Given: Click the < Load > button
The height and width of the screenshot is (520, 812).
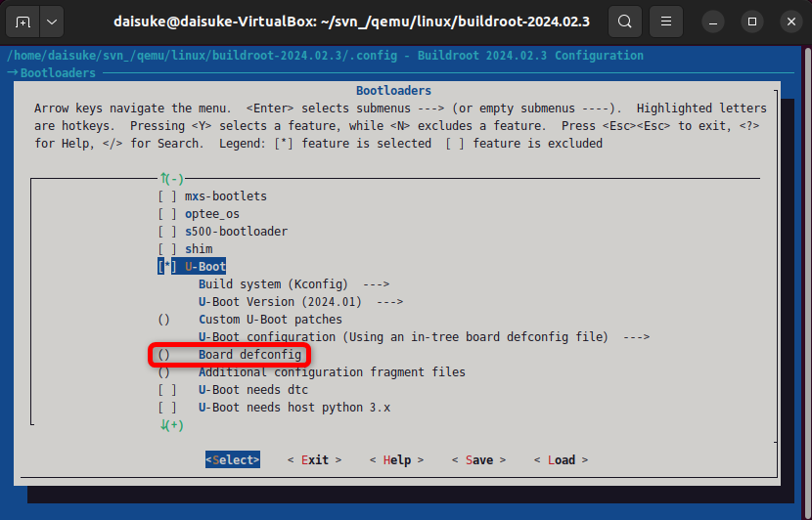Looking at the screenshot, I should pos(561,460).
